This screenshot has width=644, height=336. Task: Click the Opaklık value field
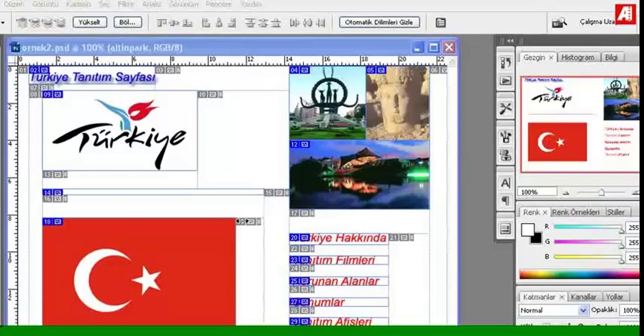click(x=629, y=310)
